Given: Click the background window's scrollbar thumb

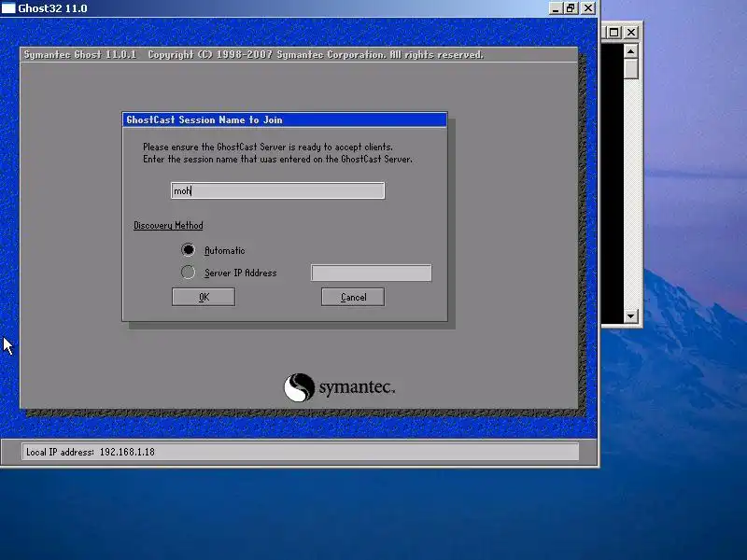Looking at the screenshot, I should click(631, 68).
